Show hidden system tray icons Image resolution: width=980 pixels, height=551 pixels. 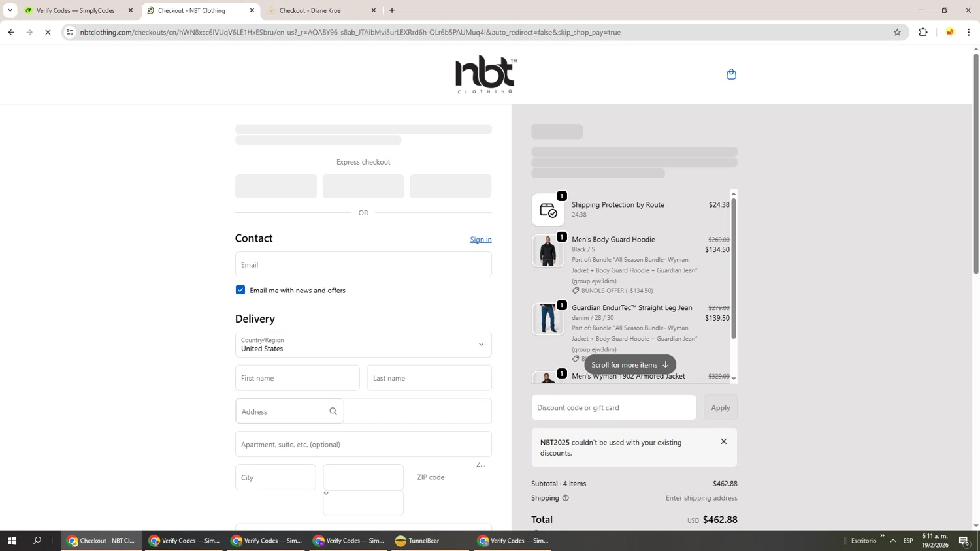[893, 541]
